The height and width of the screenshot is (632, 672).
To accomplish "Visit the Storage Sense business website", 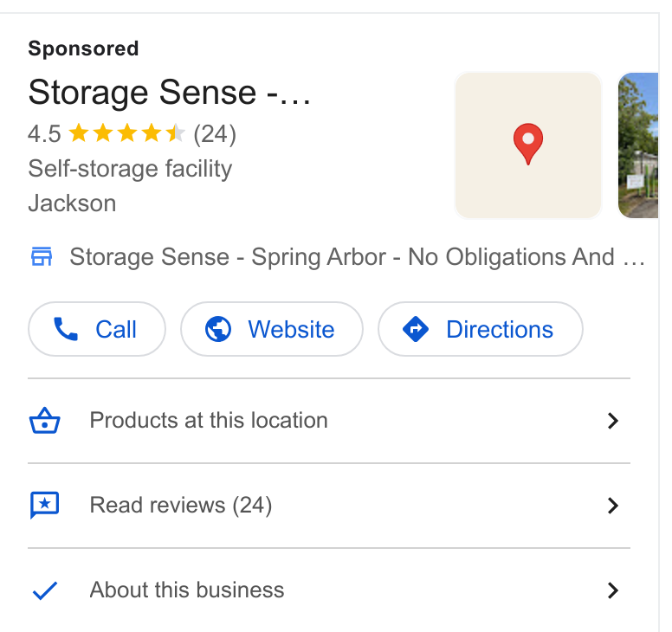I will tap(272, 329).
